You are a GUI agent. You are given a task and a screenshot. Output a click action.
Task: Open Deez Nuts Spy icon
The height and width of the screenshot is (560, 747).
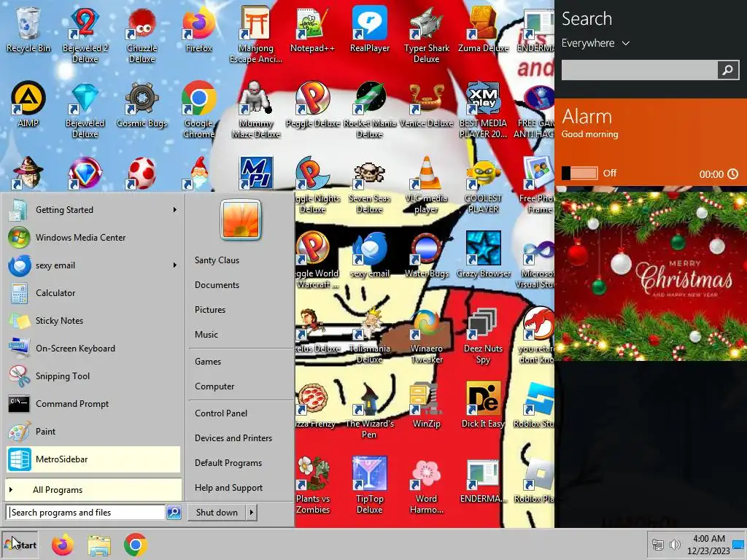(x=483, y=336)
